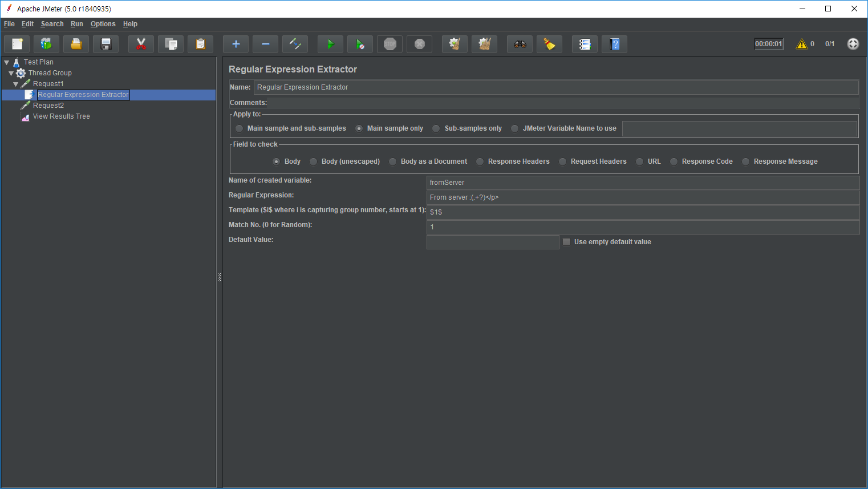Select Request2 sampler in the tree
The width and height of the screenshot is (868, 489).
pos(48,106)
